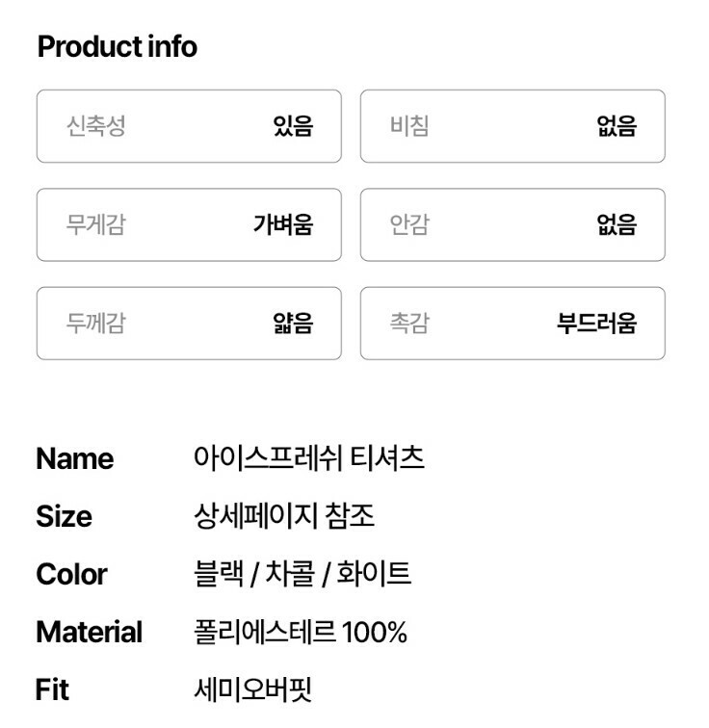The image size is (709, 728).
Task: Click product name 아이스프레쉬 티셔츠
Action: [308, 458]
